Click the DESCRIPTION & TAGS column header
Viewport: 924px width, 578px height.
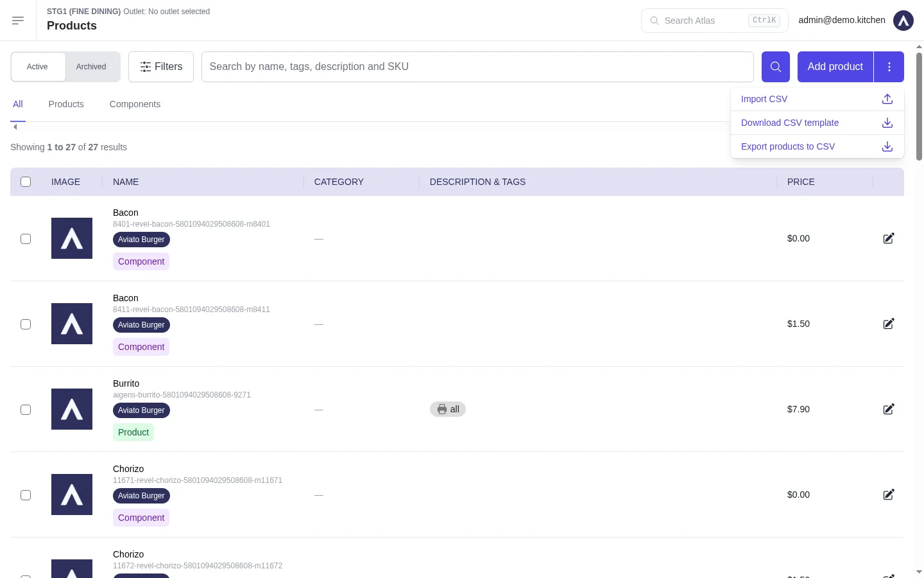coord(477,182)
